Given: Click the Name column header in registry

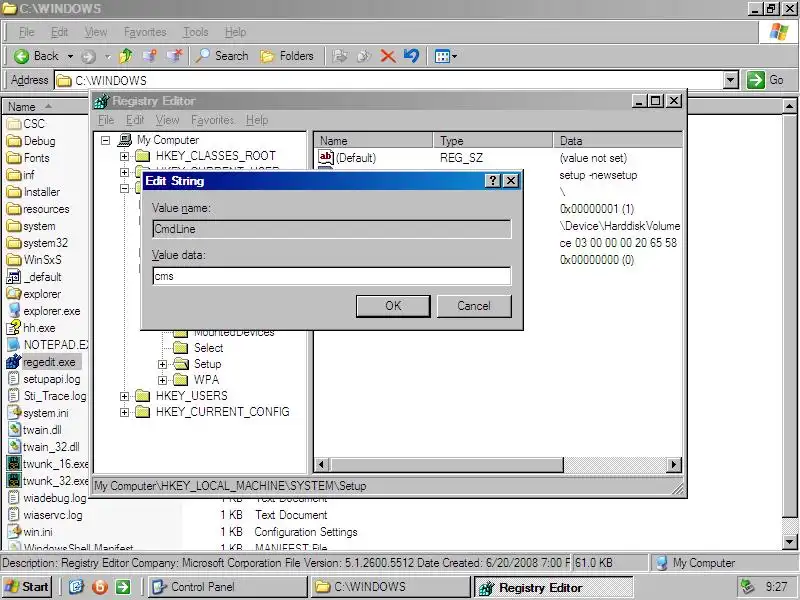Looking at the screenshot, I should pyautogui.click(x=373, y=140).
